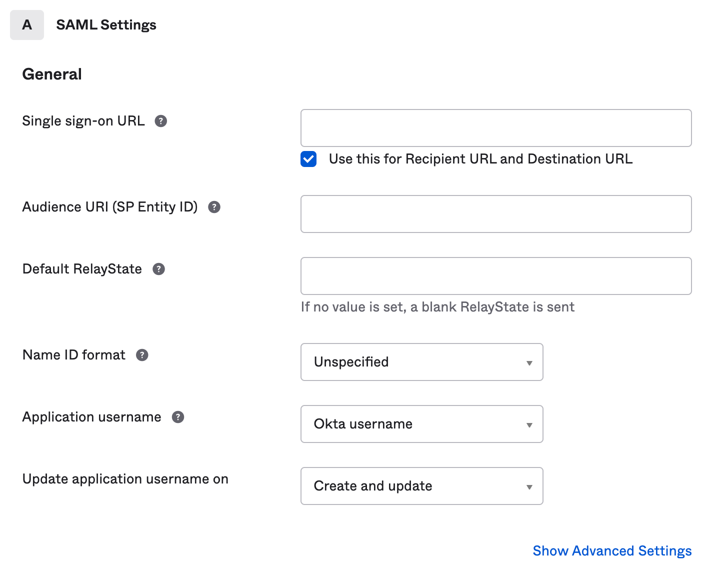Open the Name ID format dropdown arrow
The image size is (714, 588).
tap(529, 362)
